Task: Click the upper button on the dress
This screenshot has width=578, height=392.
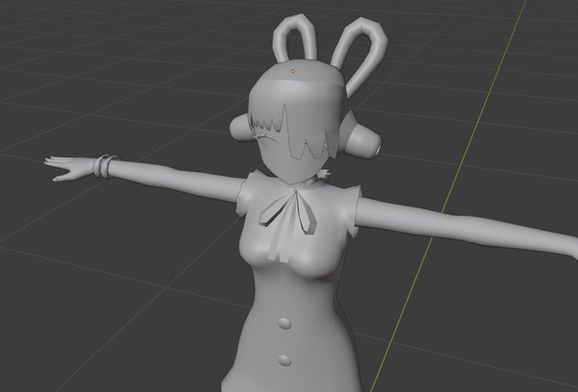Action: click(284, 323)
